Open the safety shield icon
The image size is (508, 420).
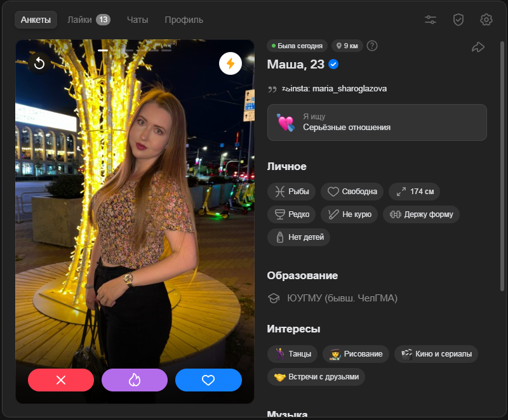click(x=458, y=20)
